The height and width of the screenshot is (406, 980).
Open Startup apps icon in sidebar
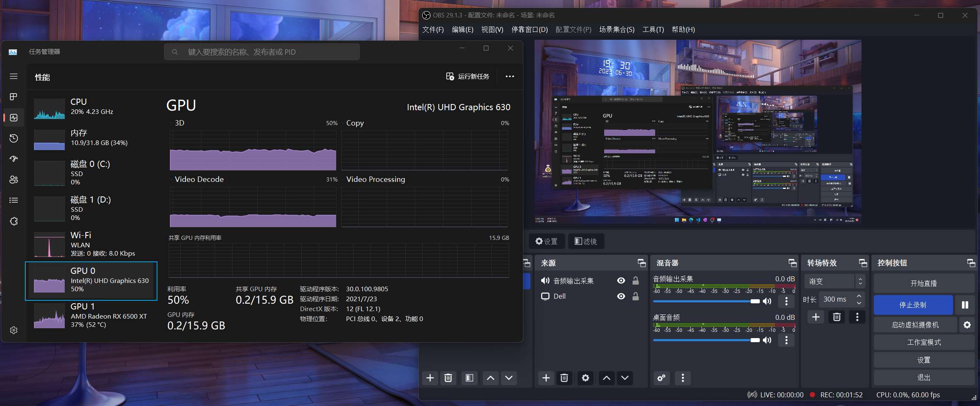(x=14, y=159)
